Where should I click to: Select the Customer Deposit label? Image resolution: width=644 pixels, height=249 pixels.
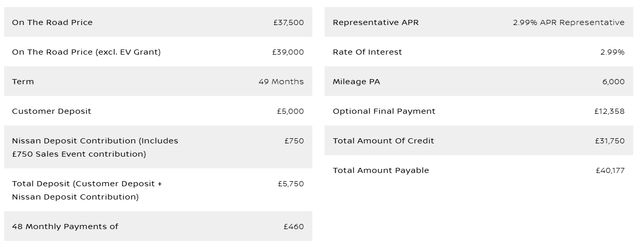pyautogui.click(x=52, y=111)
